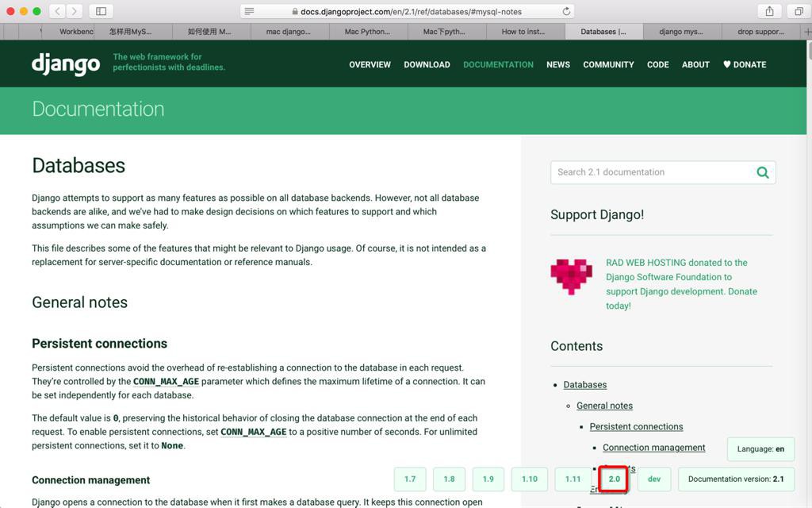Click the first CONN_MAX_AGE code link
Image resolution: width=812 pixels, height=508 pixels.
(166, 382)
